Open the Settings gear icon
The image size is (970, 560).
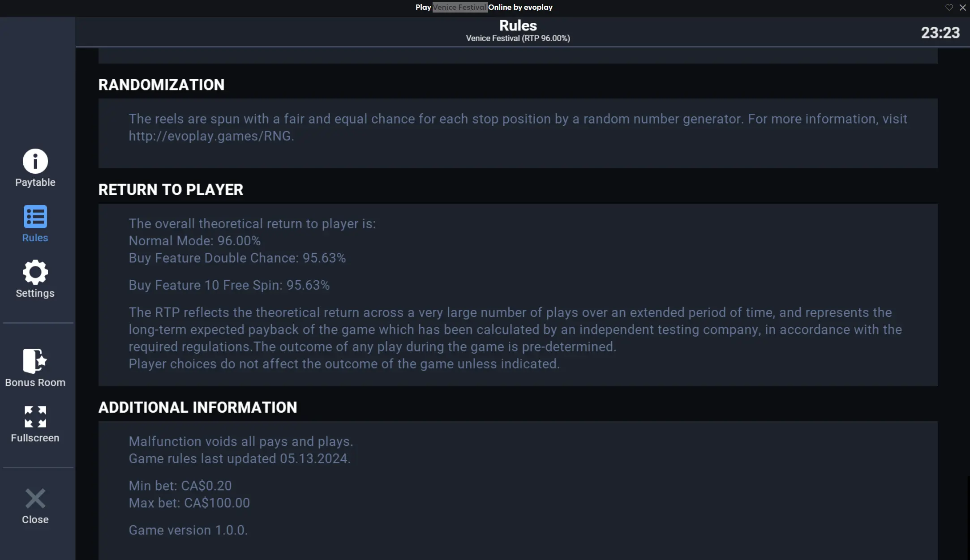pos(35,272)
